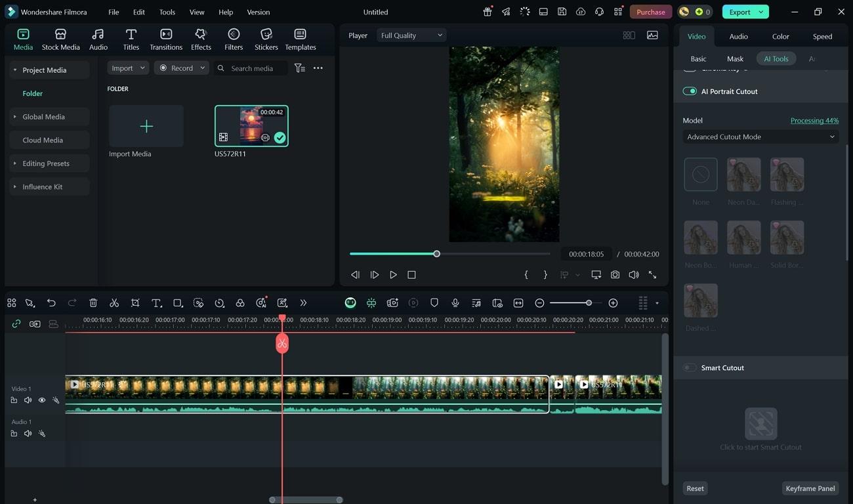This screenshot has width=853, height=504.
Task: Click the Search media field
Action: tap(251, 68)
